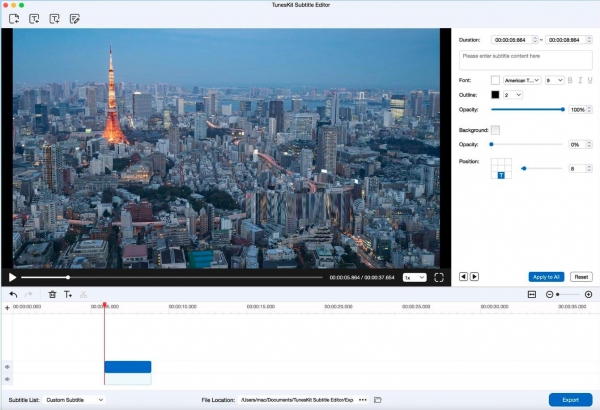Pick the font color swatch
The width and height of the screenshot is (600, 410).
[x=495, y=80]
